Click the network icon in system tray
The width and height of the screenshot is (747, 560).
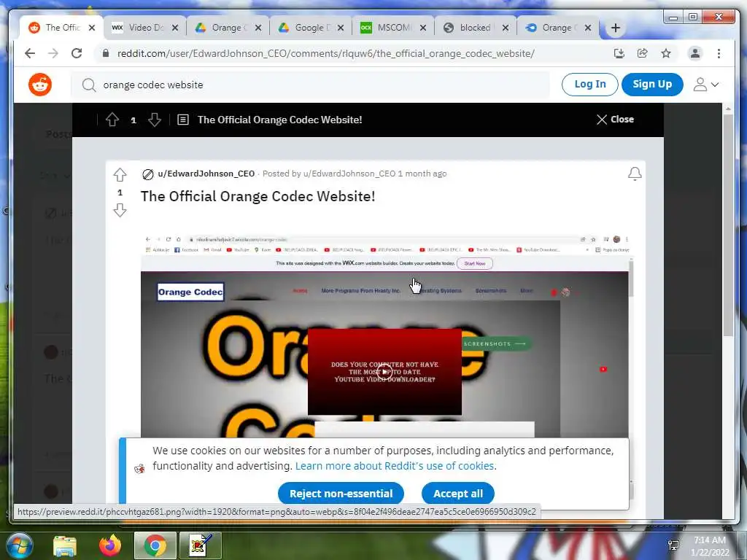(673, 545)
